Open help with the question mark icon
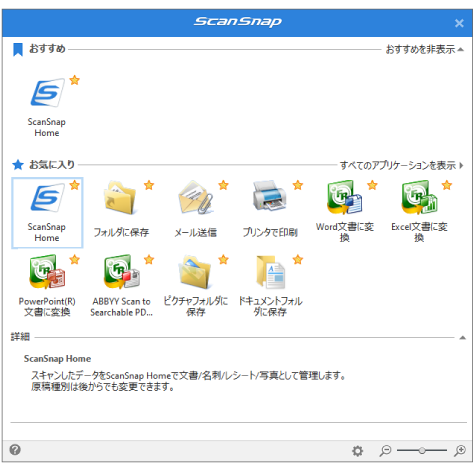This screenshot has width=475, height=470. point(15,450)
